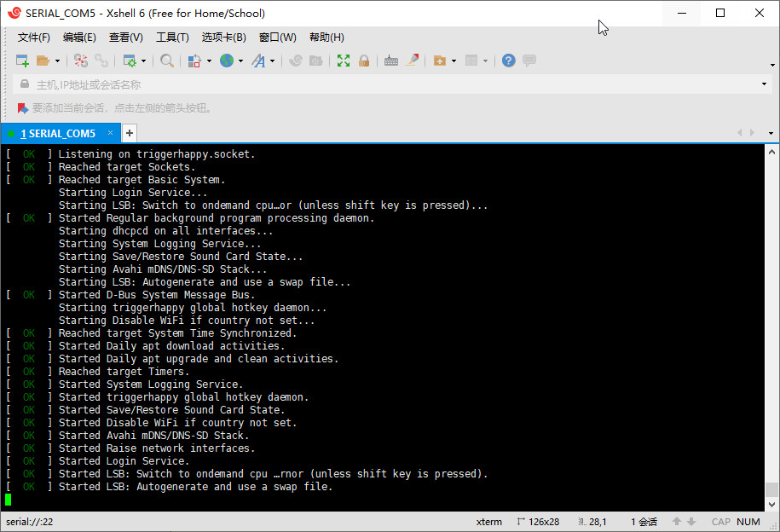Expand the address bar history dropdown
Viewport: 780px width, 532px height.
coord(765,84)
